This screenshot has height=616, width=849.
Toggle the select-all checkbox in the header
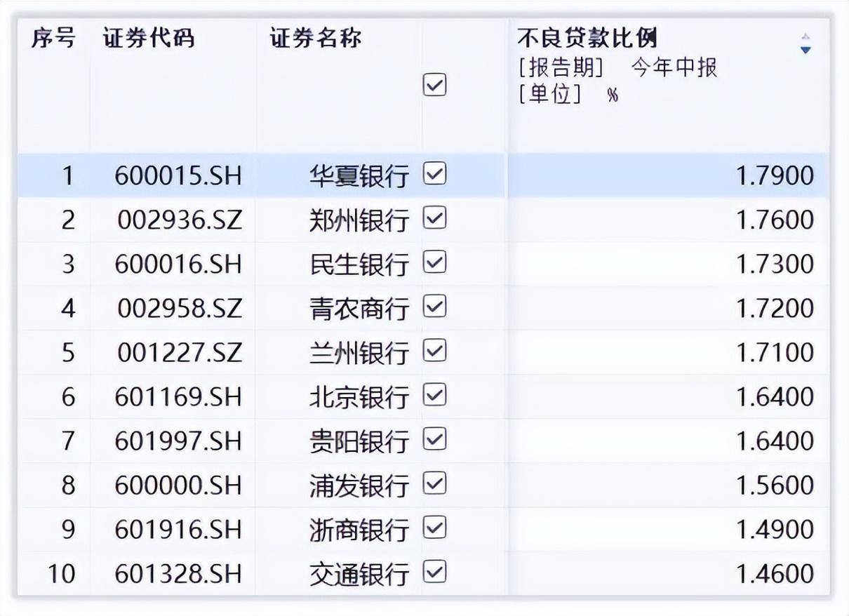point(434,85)
